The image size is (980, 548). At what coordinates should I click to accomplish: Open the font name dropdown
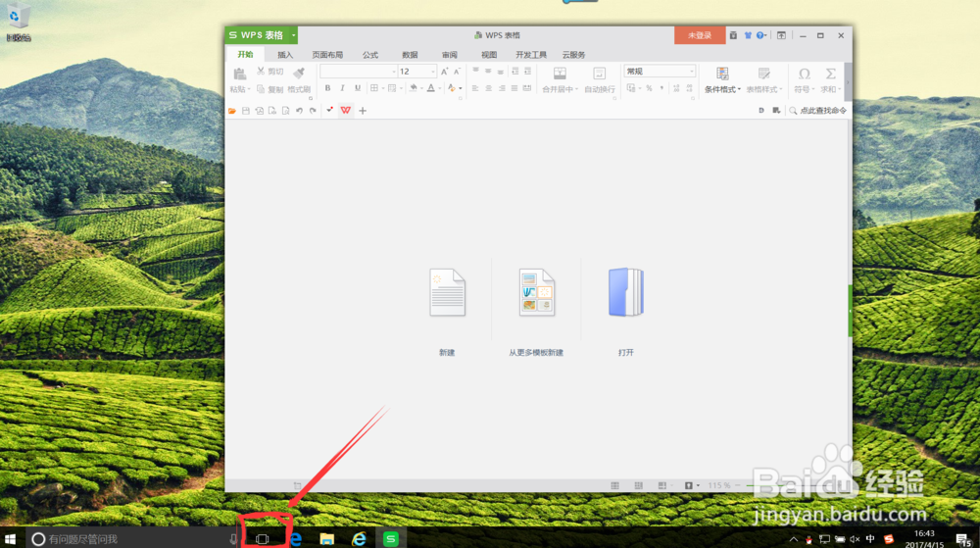(394, 72)
